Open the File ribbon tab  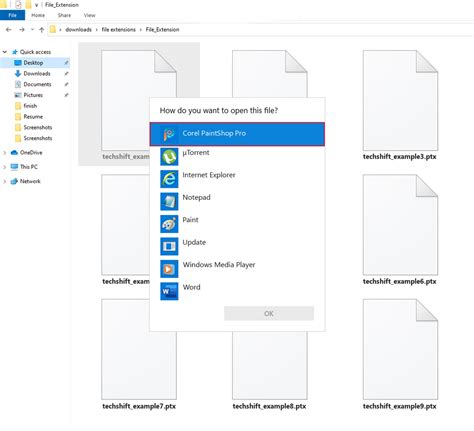(12, 15)
